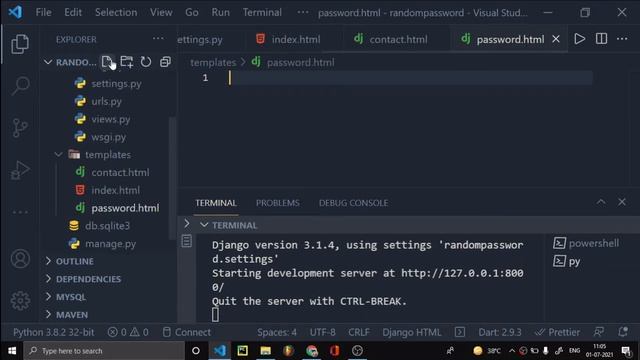Open the Run and Debug view

coord(20,170)
